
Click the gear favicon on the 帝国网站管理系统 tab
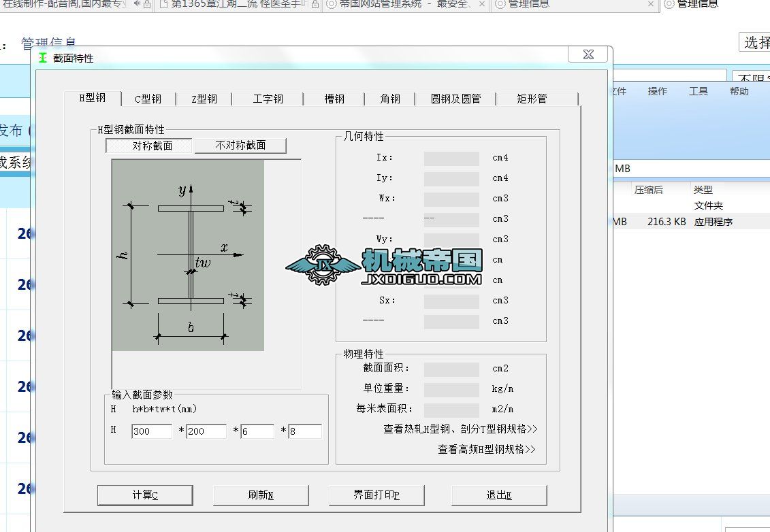click(x=332, y=4)
